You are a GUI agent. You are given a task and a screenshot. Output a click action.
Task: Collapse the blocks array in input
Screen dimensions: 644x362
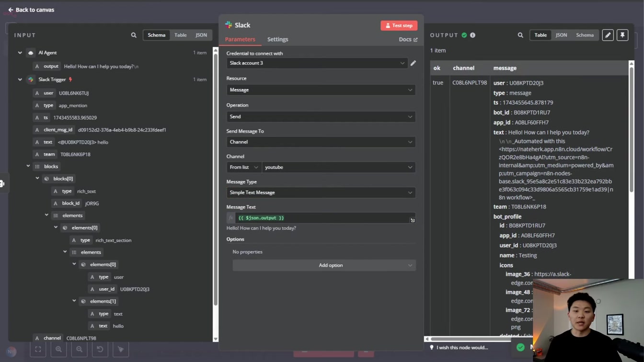(x=28, y=166)
